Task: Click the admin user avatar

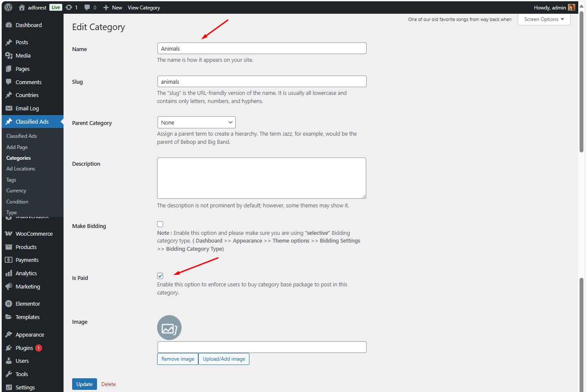Action: (x=571, y=7)
